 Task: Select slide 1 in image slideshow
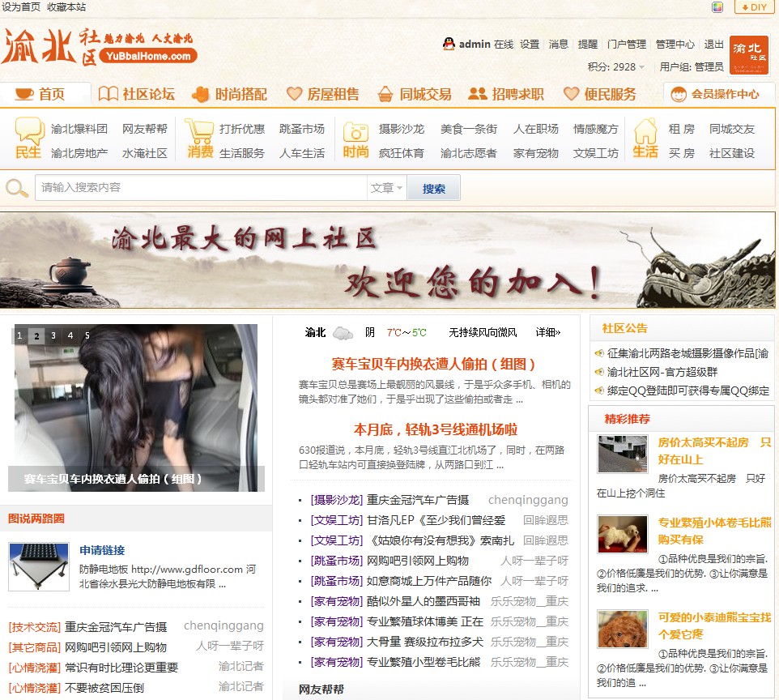(x=20, y=335)
